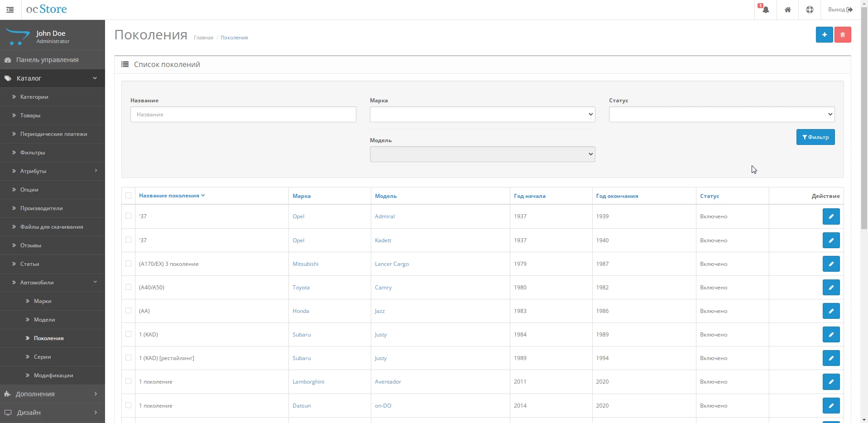Click the puzzle icon beside Дополнения

[7, 394]
